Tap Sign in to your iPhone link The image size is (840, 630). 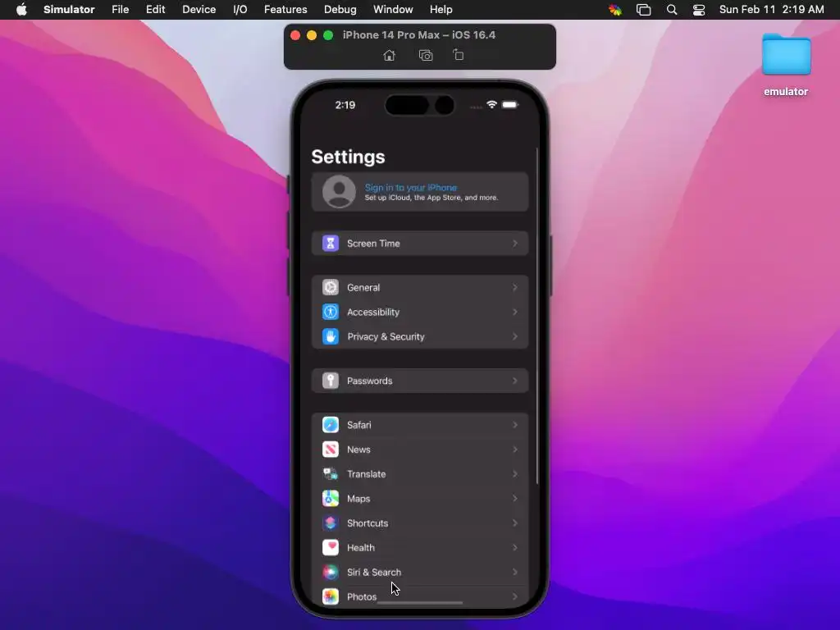pos(411,188)
